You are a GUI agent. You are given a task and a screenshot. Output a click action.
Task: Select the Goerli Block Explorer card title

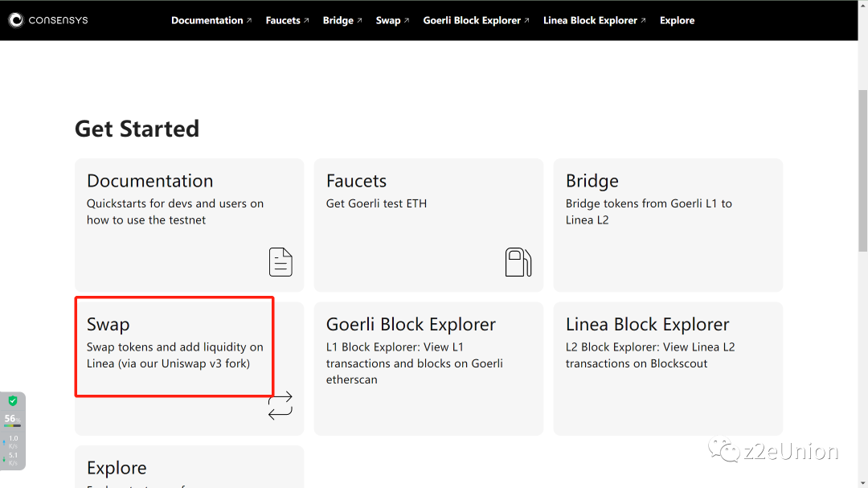pyautogui.click(x=411, y=325)
